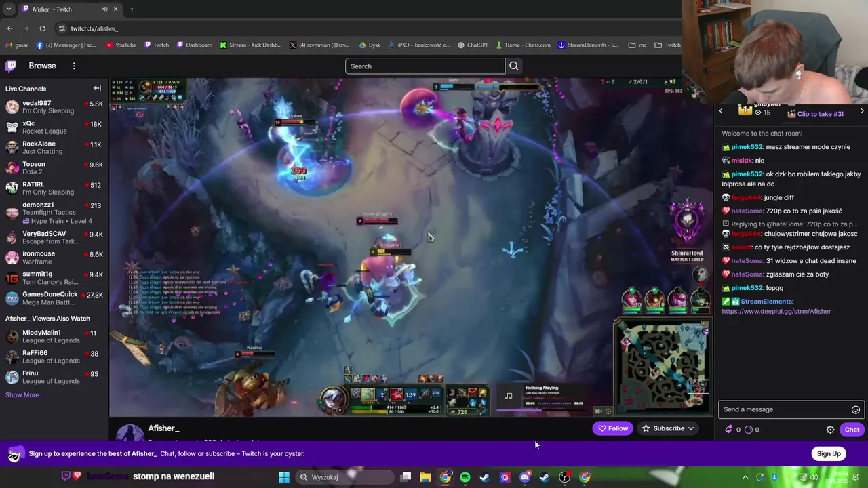868x488 pixels.
Task: Open Spotify from the taskbar
Action: [465, 477]
